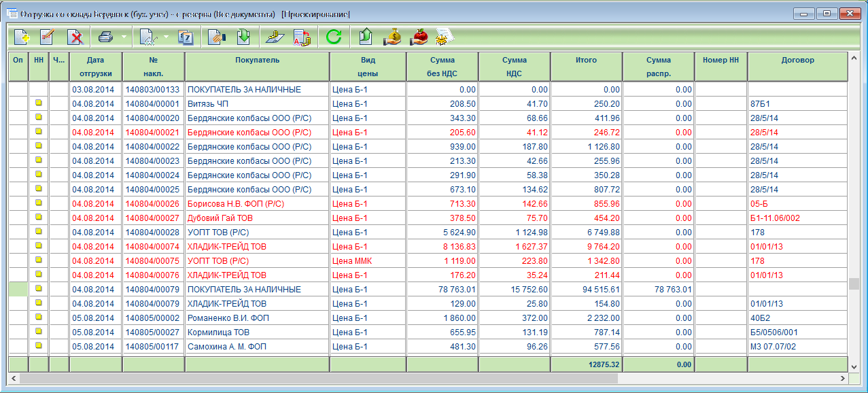This screenshot has height=393, width=868.
Task: Click the vertical scrollbar down arrow
Action: coord(854,366)
